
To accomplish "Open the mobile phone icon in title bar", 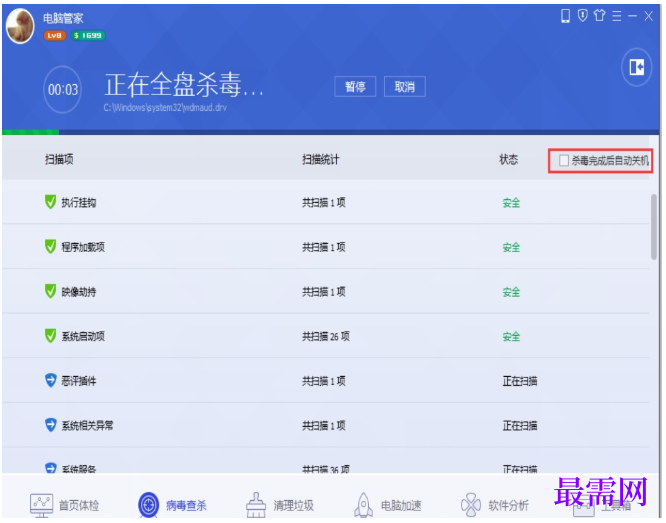I will pos(565,16).
